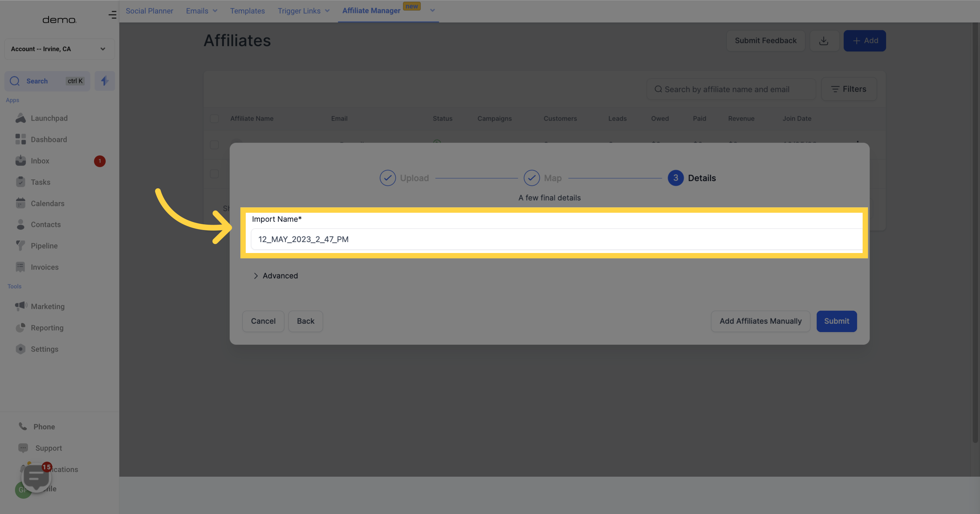Image resolution: width=980 pixels, height=514 pixels.
Task: Click the Campaigns column header
Action: click(495, 119)
